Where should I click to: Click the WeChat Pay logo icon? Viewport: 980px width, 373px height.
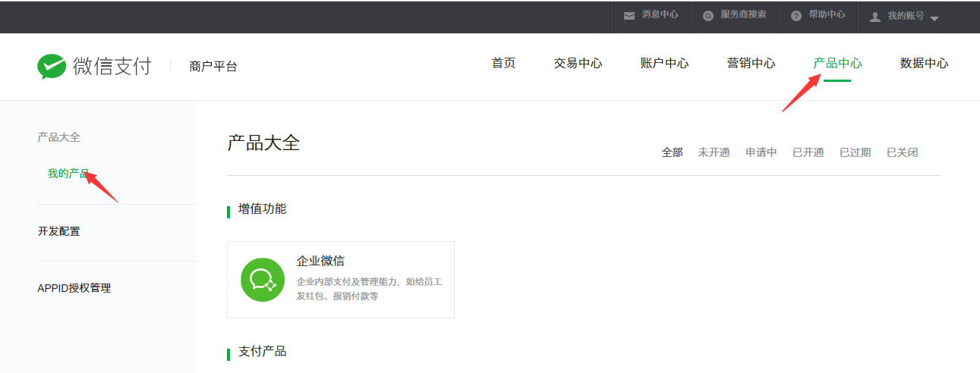[x=52, y=67]
